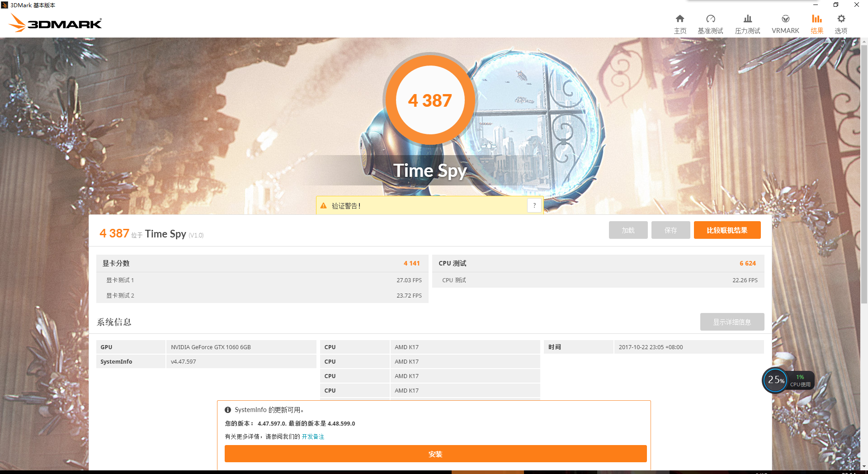Open the 压力测试 stress test icon
Viewport: 868px width, 474px height.
[x=747, y=19]
